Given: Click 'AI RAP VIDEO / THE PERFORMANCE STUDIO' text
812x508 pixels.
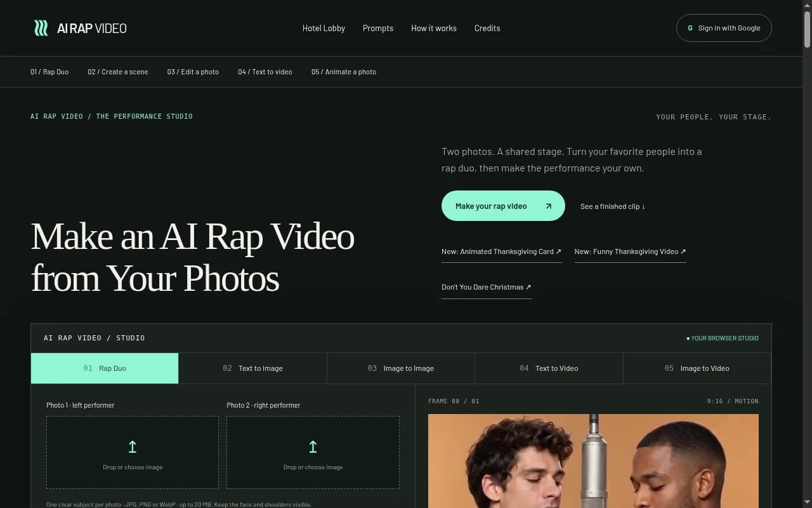Looking at the screenshot, I should point(112,116).
